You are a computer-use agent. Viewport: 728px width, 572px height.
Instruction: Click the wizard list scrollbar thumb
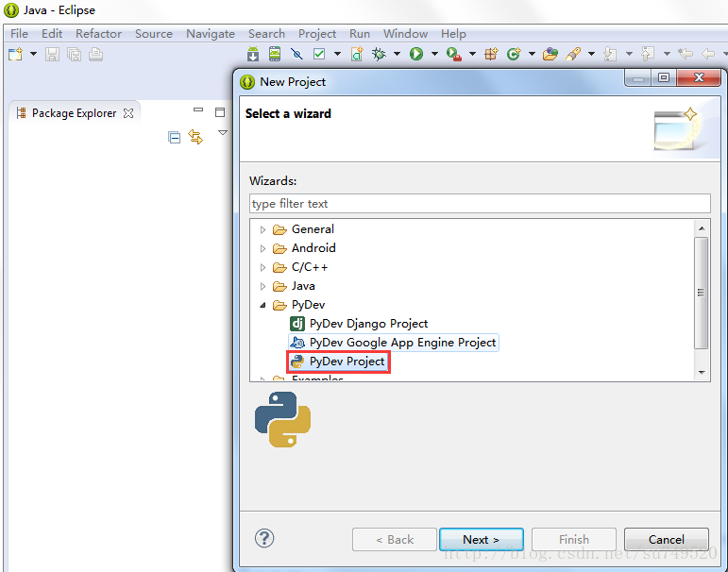(701, 293)
